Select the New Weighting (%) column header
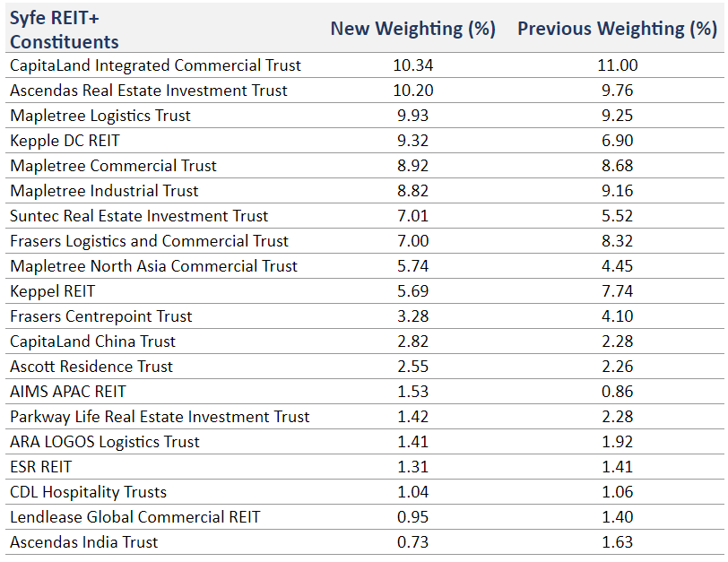The image size is (728, 562). coord(412,29)
